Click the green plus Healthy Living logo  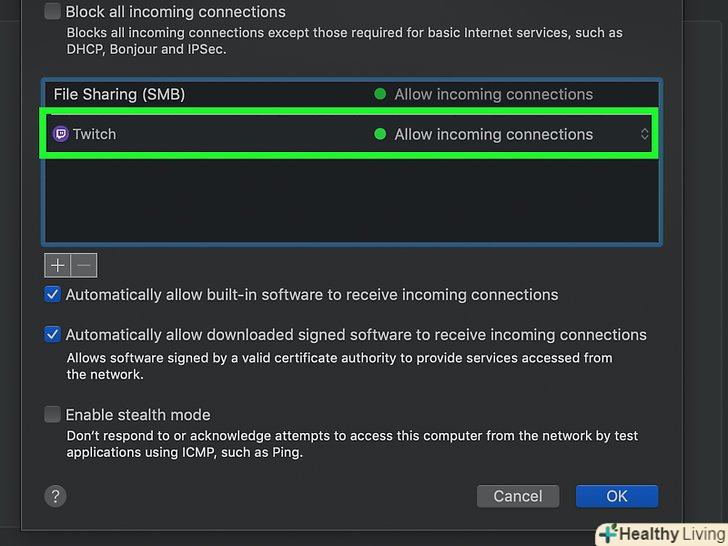pos(607,534)
